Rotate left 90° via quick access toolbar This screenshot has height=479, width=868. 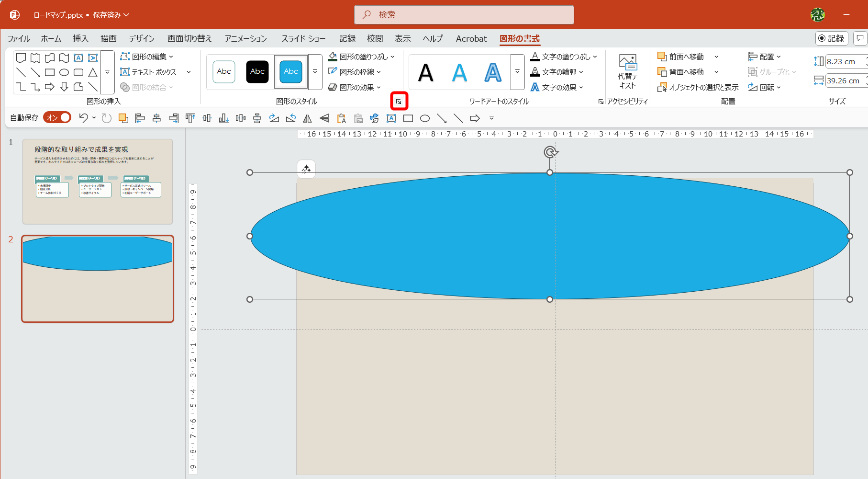point(291,118)
